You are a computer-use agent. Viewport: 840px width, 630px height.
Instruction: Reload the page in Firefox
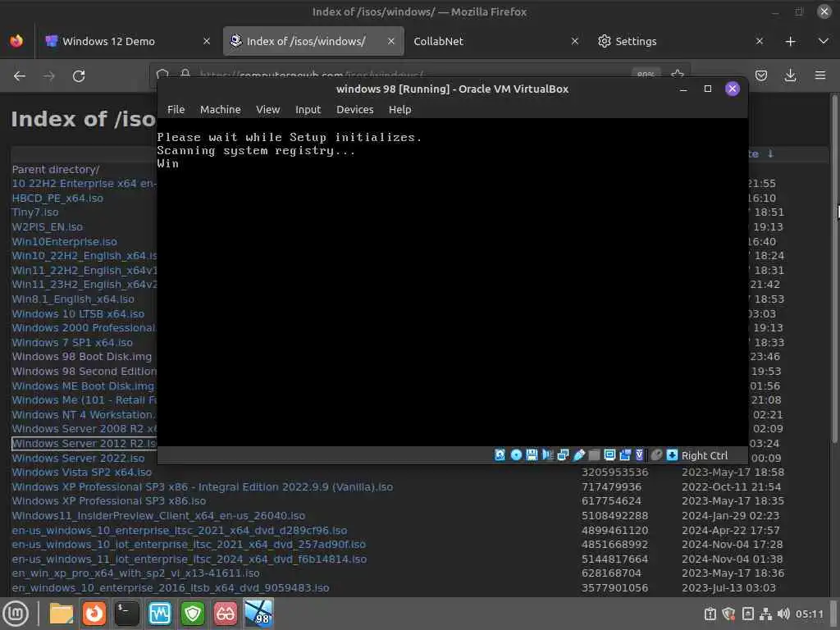tap(79, 76)
